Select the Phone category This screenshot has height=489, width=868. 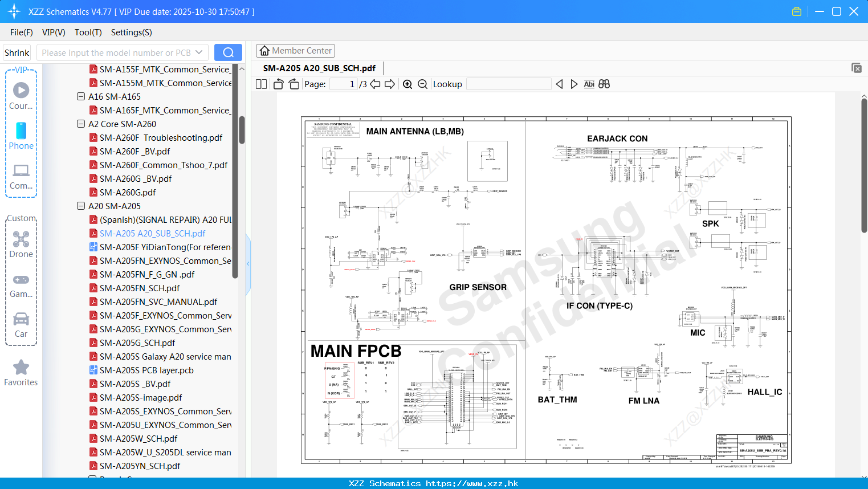pyautogui.click(x=21, y=136)
